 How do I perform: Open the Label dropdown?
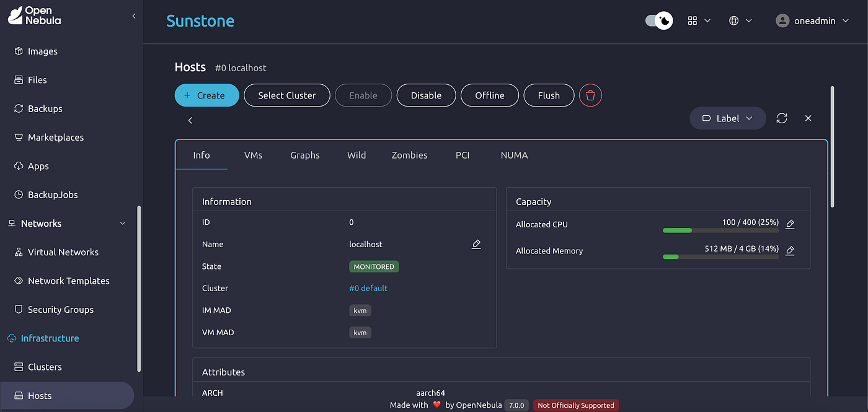click(728, 118)
